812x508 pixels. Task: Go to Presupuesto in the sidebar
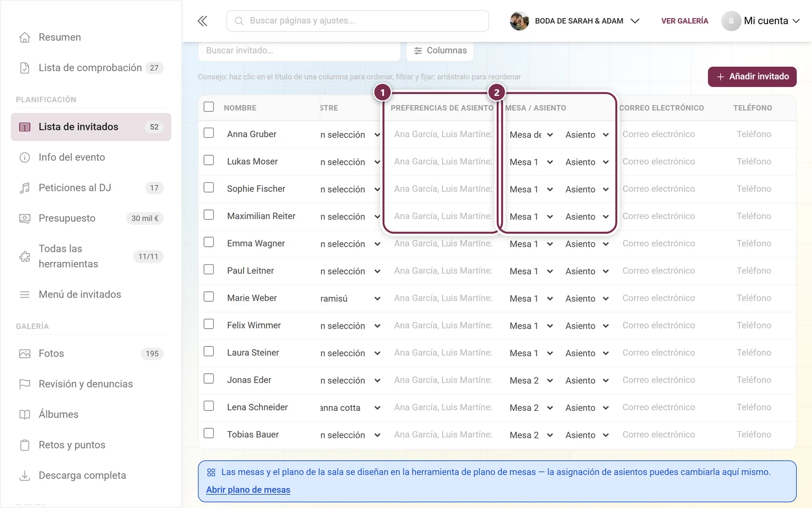pyautogui.click(x=91, y=218)
